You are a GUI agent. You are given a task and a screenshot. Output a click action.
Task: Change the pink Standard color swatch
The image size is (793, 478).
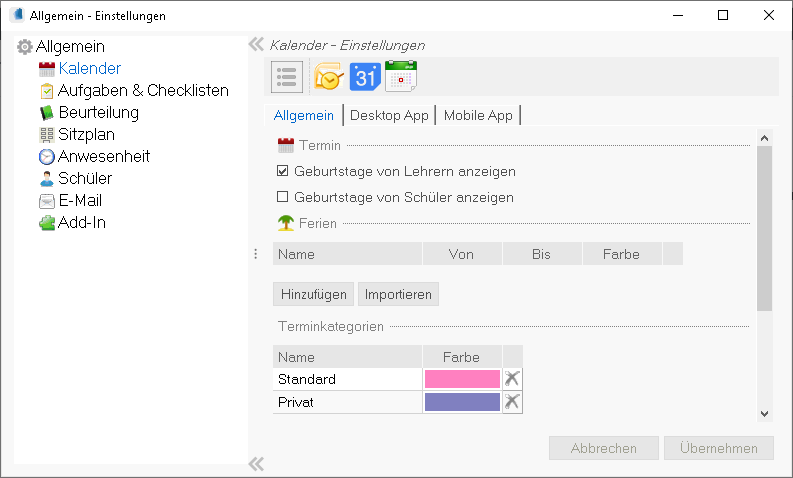(x=462, y=379)
